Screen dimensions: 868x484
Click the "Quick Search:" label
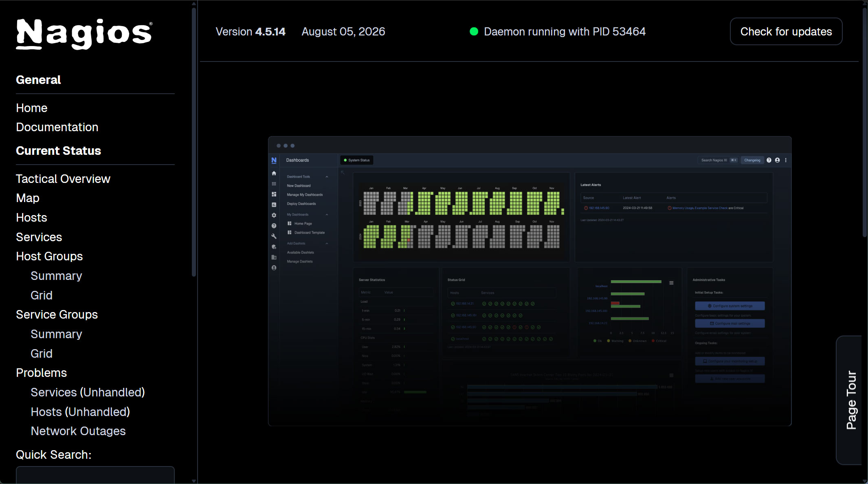[x=54, y=455]
